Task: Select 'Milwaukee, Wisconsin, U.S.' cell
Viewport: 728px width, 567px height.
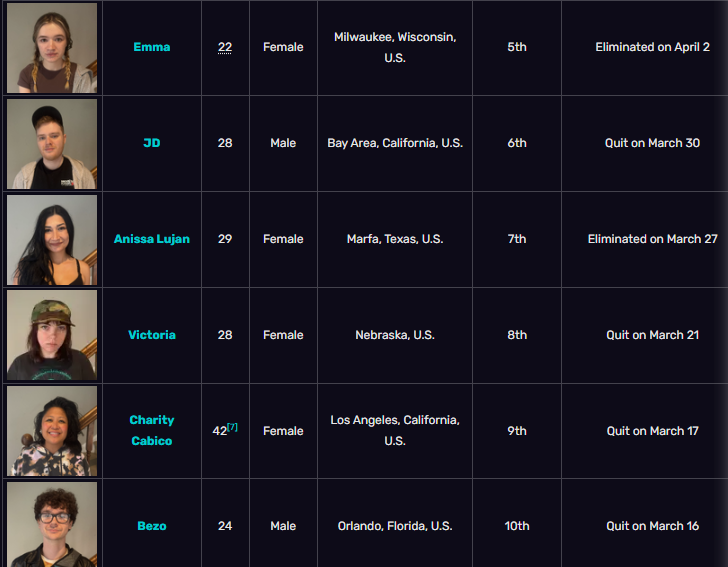Action: (x=395, y=47)
